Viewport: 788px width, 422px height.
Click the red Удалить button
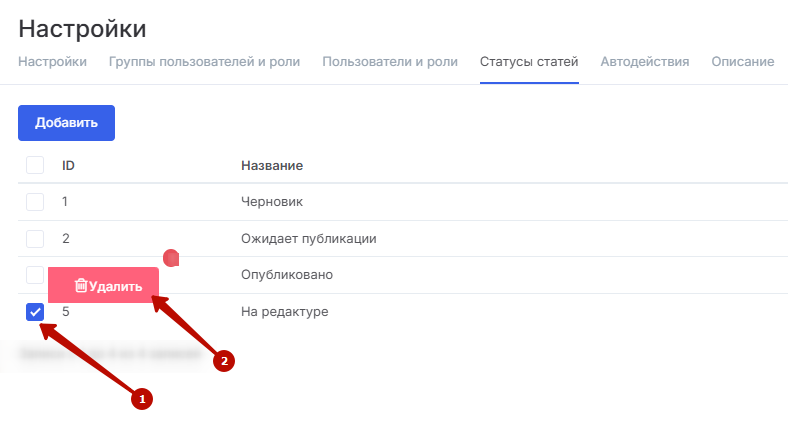104,286
